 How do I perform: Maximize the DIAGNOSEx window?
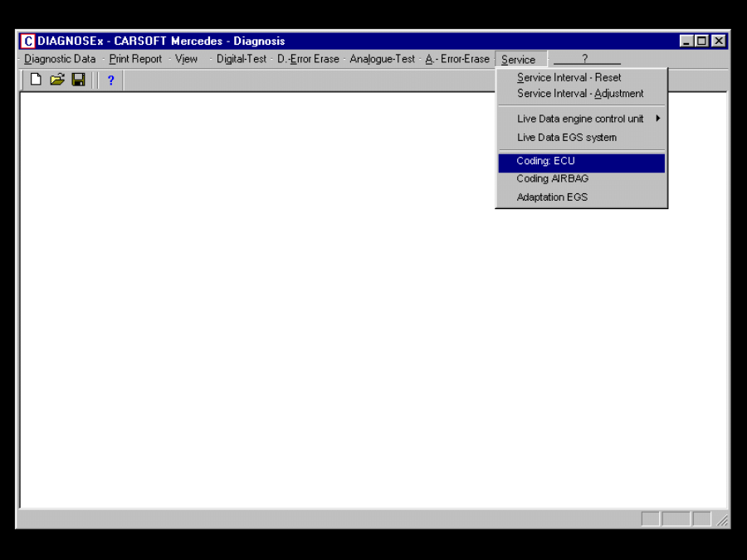tap(702, 41)
